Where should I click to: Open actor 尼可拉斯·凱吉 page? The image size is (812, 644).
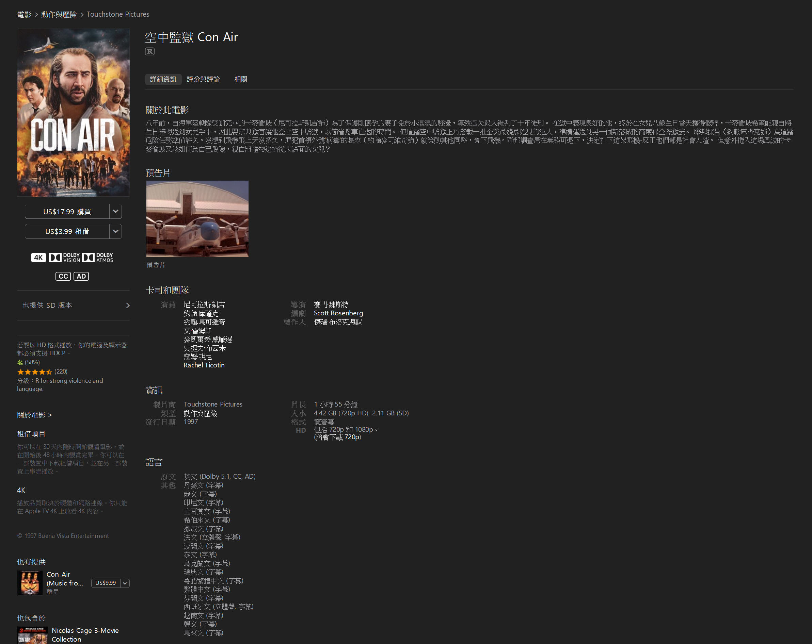tap(204, 305)
